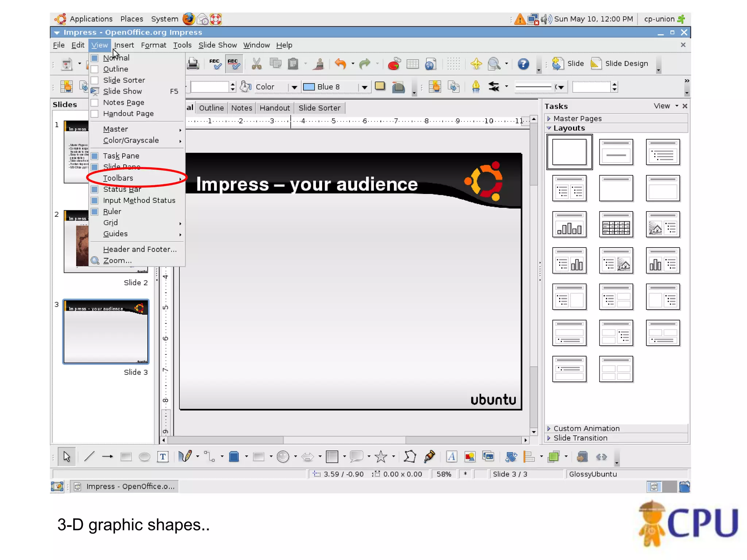Click the Print icon
Image resolution: width=747 pixels, height=560 pixels.
(193, 64)
